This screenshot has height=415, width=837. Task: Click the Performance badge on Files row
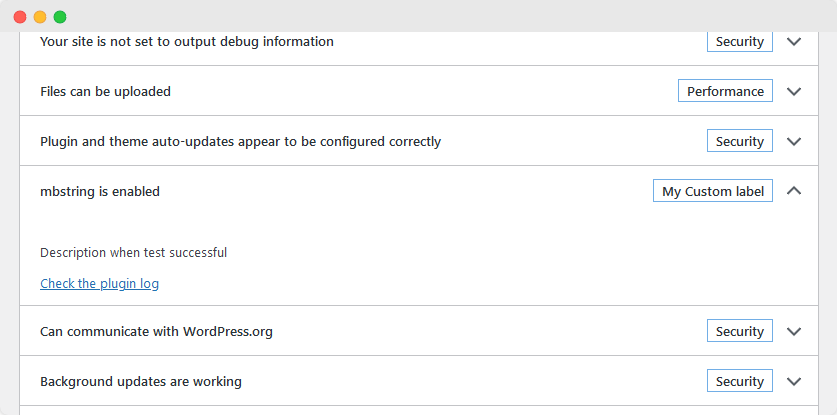coord(725,91)
